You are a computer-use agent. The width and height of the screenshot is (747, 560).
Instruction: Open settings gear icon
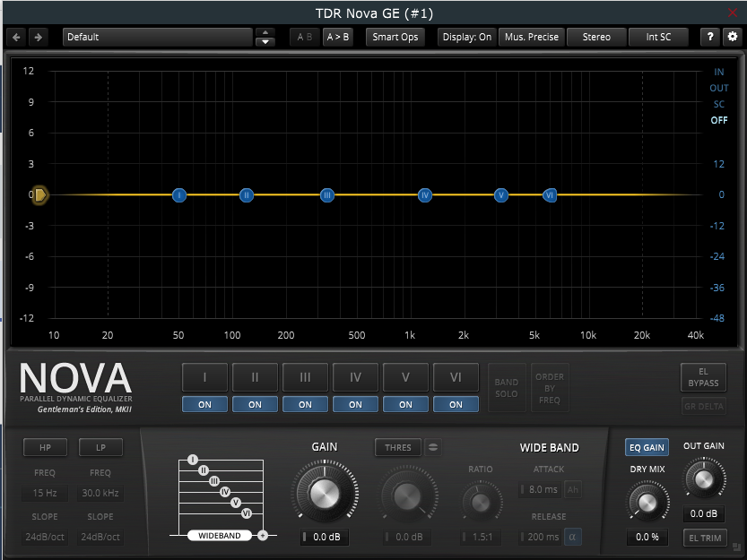click(733, 37)
